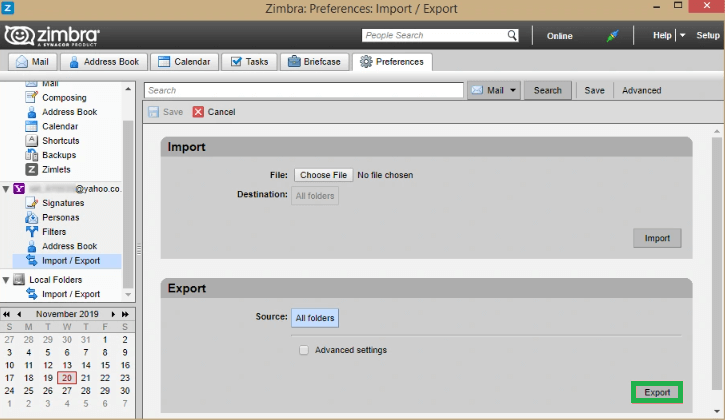
Task: Select the Yahoo account's Import / Export item
Action: coord(67,260)
